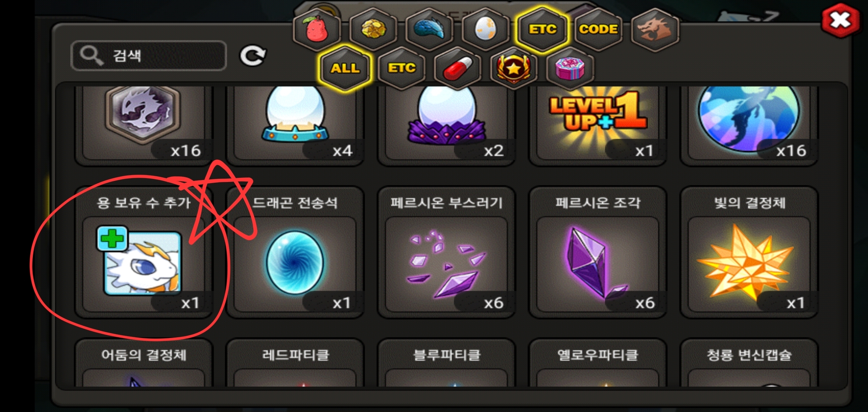
Task: Filter by pink gift box items
Action: (x=570, y=68)
